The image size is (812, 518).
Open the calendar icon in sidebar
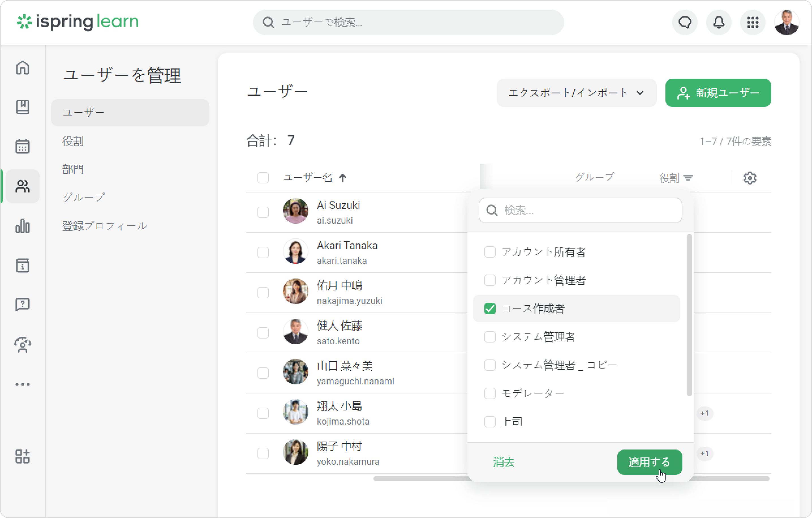[23, 146]
